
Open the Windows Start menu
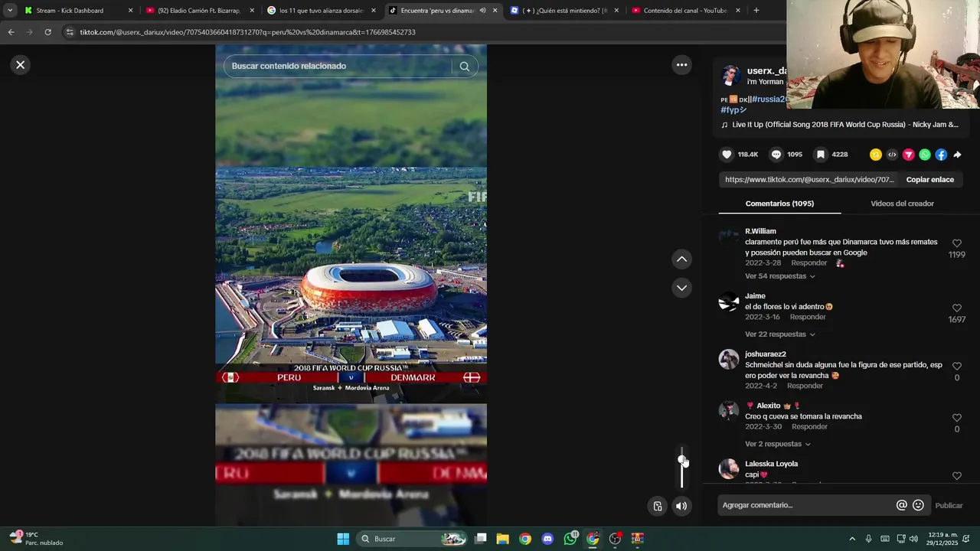tap(343, 539)
